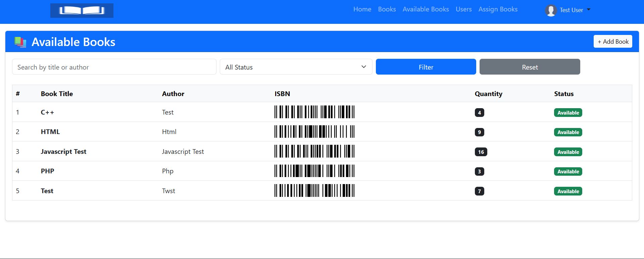The width and height of the screenshot is (644, 259).
Task: Click the Test User avatar icon
Action: coord(551,10)
